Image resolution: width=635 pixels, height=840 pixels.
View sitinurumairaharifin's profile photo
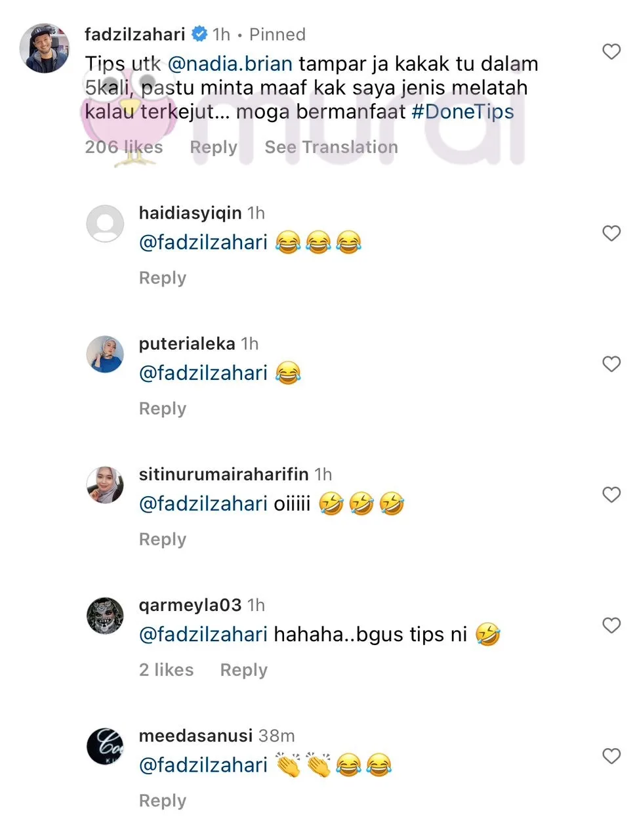click(x=105, y=485)
